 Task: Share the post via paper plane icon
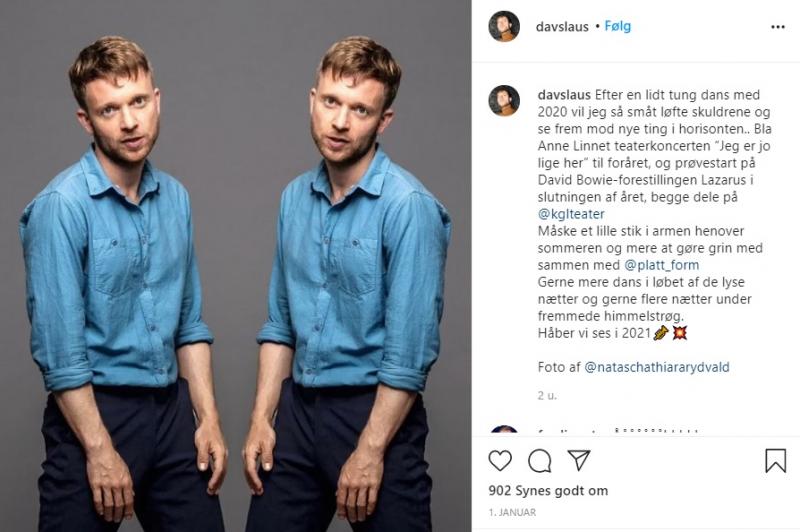click(x=579, y=460)
